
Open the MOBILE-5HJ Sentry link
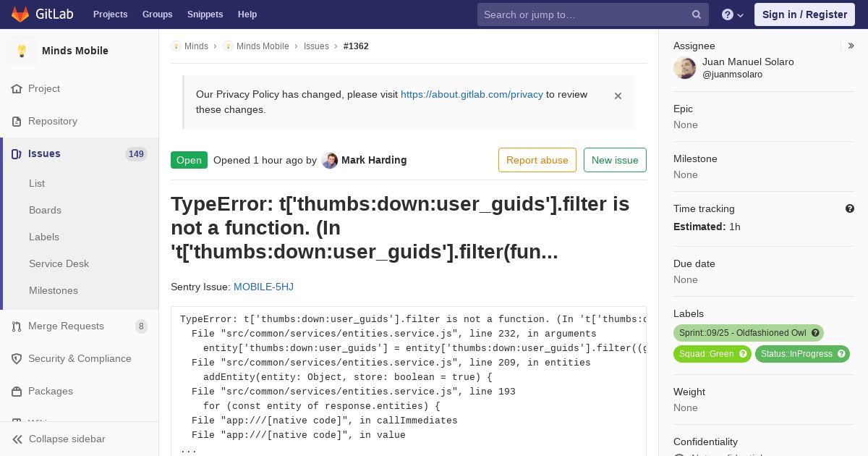pos(263,287)
